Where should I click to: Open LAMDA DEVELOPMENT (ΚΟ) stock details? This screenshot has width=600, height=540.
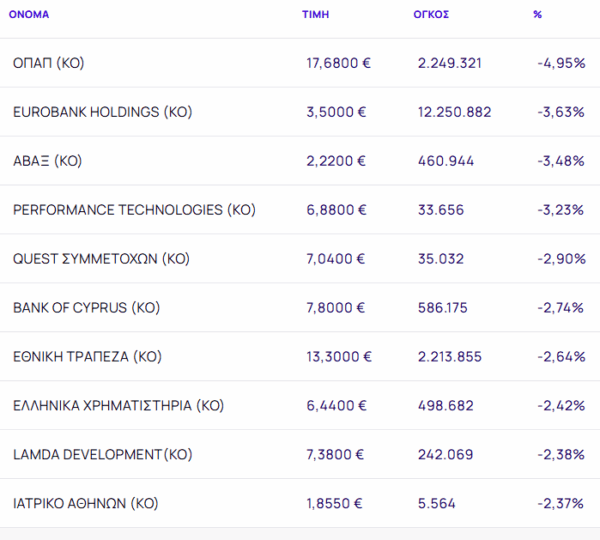pyautogui.click(x=102, y=455)
